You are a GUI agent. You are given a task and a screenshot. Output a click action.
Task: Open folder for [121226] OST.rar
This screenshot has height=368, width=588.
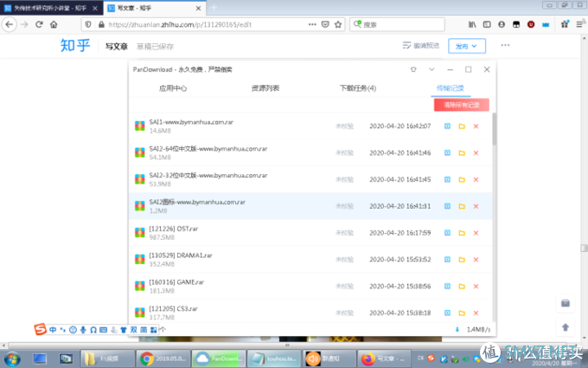[x=462, y=233]
